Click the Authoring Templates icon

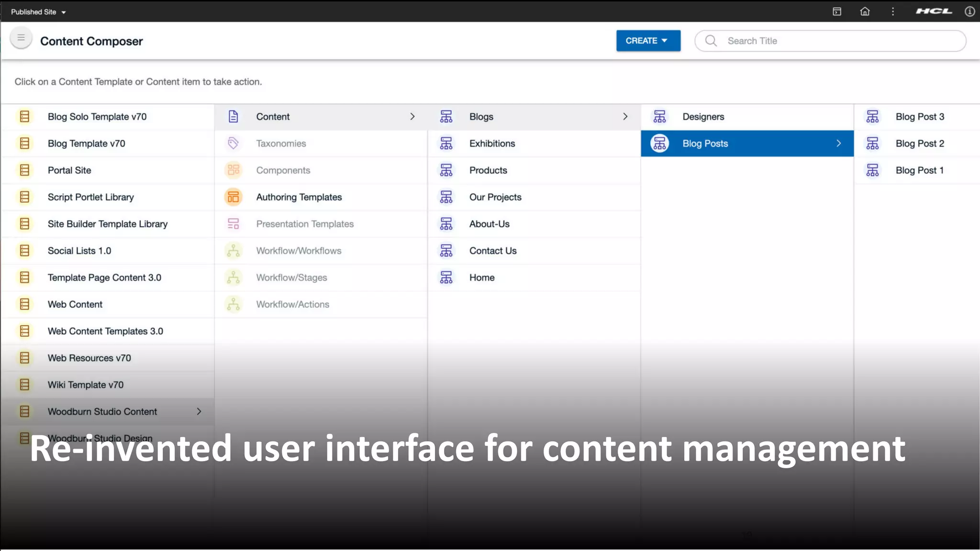[234, 197]
